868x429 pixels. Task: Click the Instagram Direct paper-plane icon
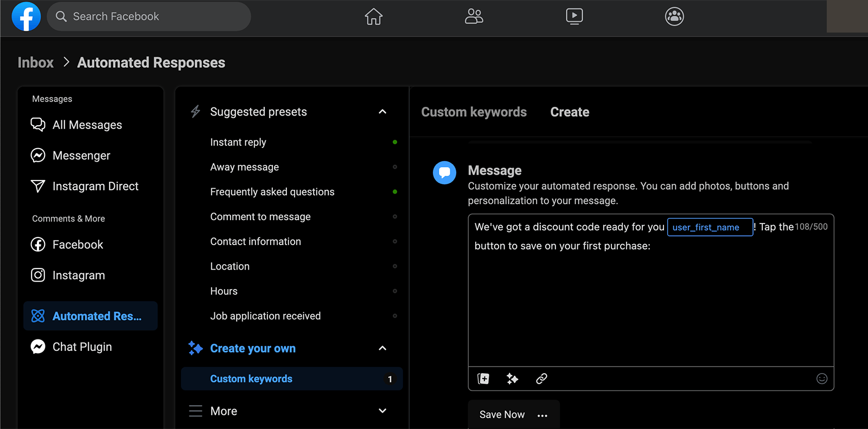[38, 186]
